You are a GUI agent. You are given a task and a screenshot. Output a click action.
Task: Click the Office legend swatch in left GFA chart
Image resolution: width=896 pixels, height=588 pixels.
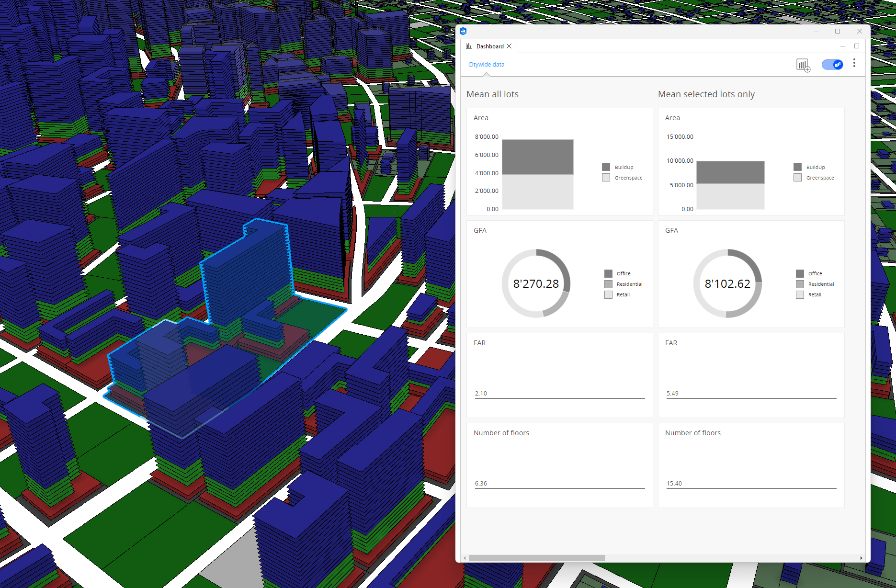click(608, 273)
